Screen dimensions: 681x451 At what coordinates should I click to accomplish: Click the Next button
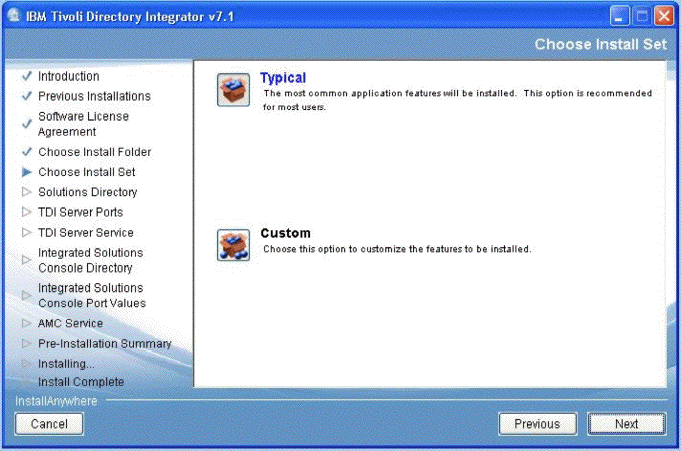[x=626, y=424]
